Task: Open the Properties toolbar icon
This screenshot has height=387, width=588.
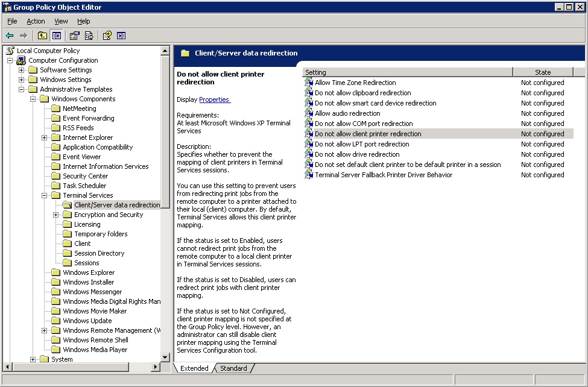Action: (x=75, y=36)
